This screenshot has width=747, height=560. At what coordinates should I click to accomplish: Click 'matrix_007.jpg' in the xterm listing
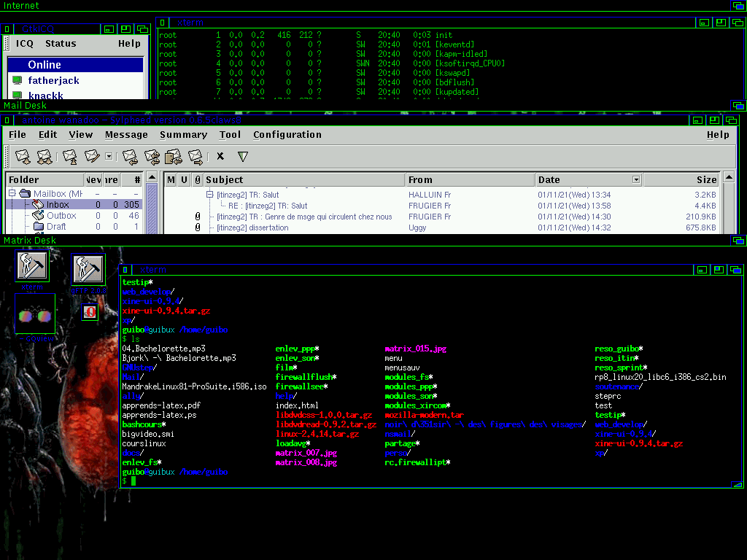tap(306, 453)
